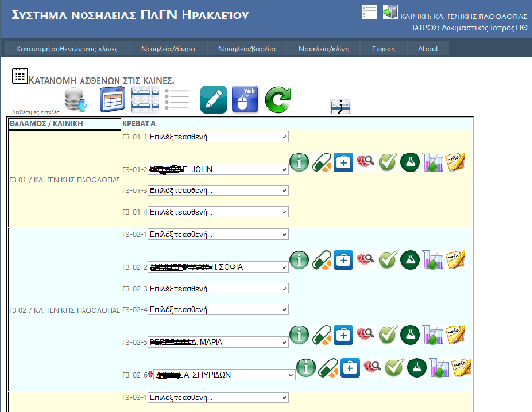The height and width of the screenshot is (412, 532).
Task: Click red marker beside bed Γ3-02-6
Action: pos(150,375)
